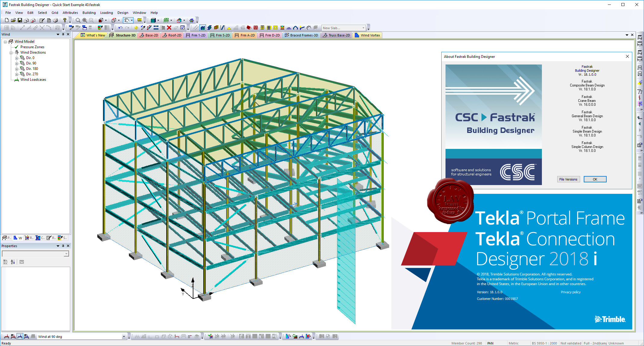
Task: Click the yellow star create icon
Action: pos(136,28)
